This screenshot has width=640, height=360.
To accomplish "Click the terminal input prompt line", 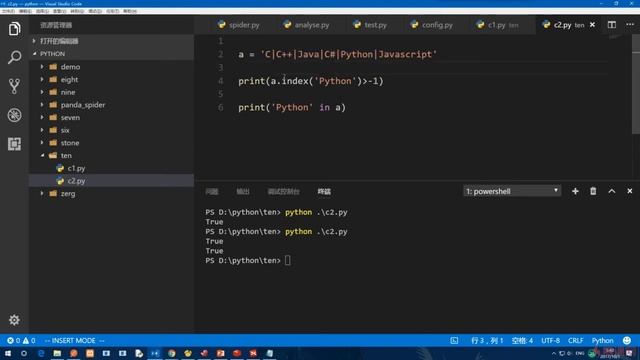I will tap(248, 260).
